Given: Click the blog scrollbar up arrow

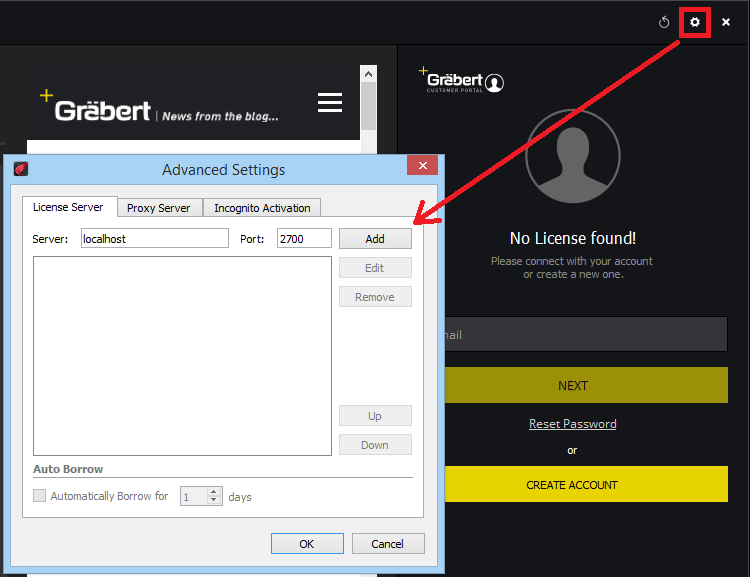Looking at the screenshot, I should (x=368, y=74).
